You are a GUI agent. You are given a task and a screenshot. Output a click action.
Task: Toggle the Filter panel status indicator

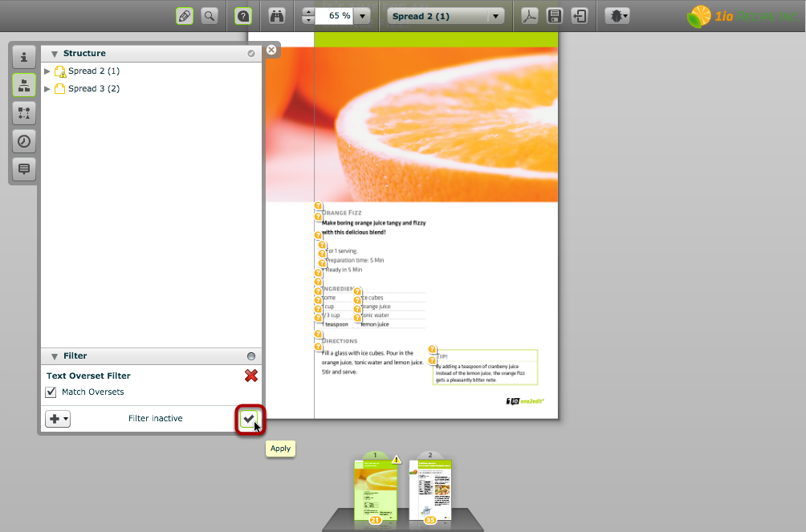pyautogui.click(x=251, y=356)
